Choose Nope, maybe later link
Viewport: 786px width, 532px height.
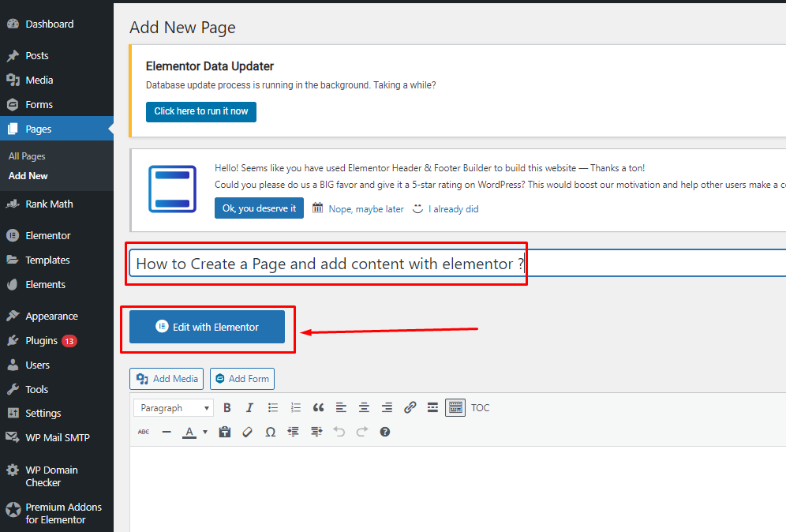pyautogui.click(x=366, y=209)
